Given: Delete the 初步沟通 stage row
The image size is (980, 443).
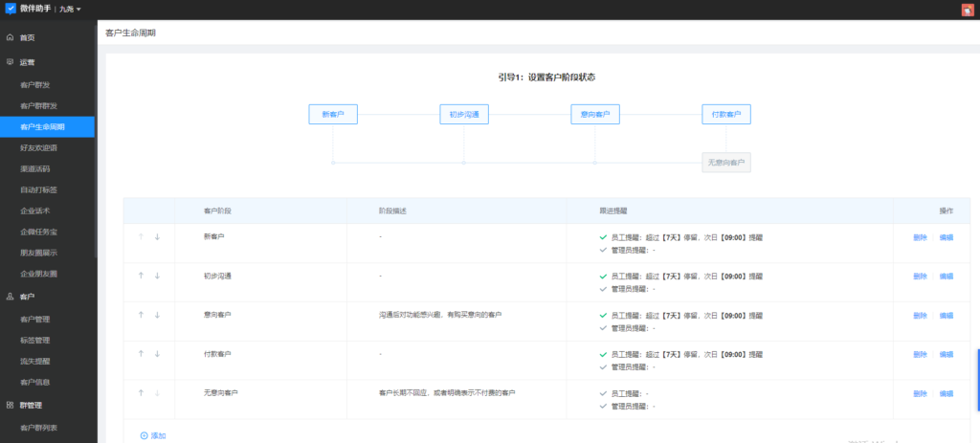Looking at the screenshot, I should click(920, 277).
